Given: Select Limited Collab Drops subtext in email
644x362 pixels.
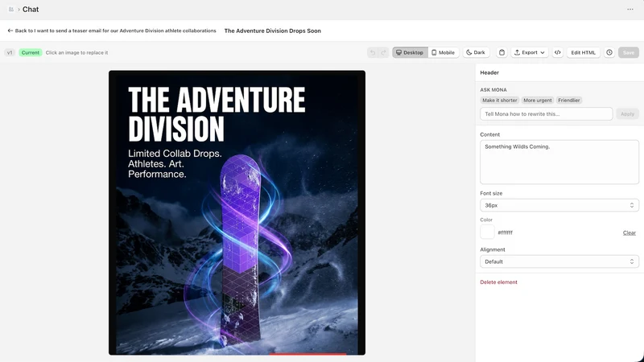Looking at the screenshot, I should coord(175,164).
